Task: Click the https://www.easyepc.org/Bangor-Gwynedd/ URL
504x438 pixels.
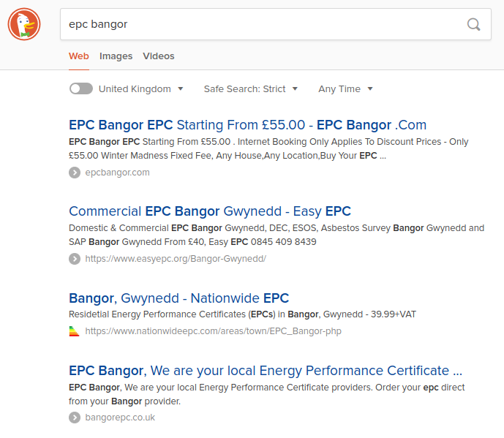Action: [x=176, y=259]
